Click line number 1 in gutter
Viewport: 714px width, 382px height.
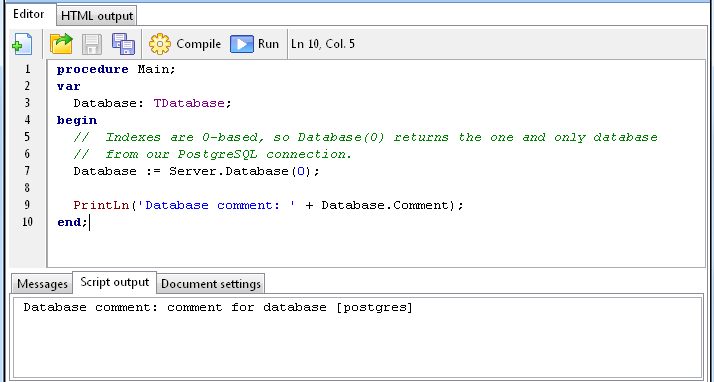(x=28, y=69)
